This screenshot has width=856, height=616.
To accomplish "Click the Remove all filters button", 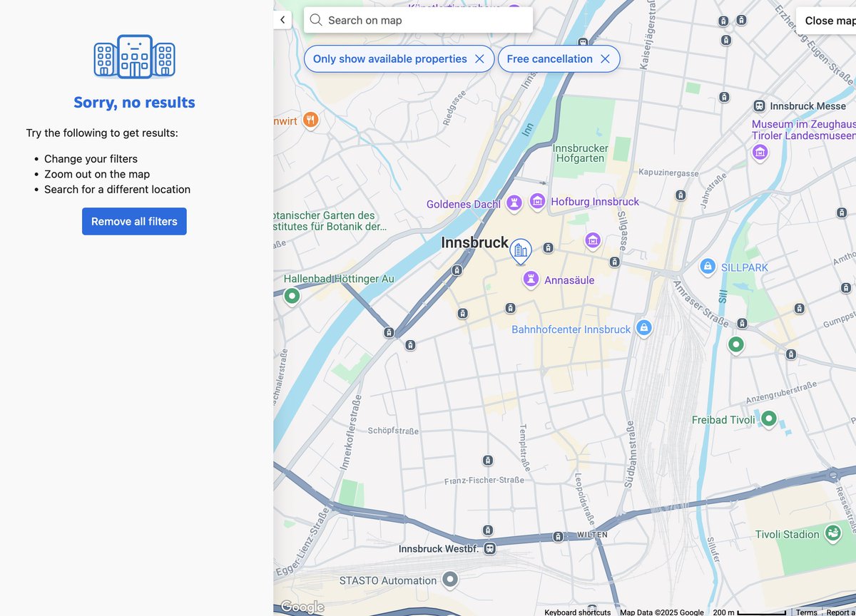I will coord(134,221).
